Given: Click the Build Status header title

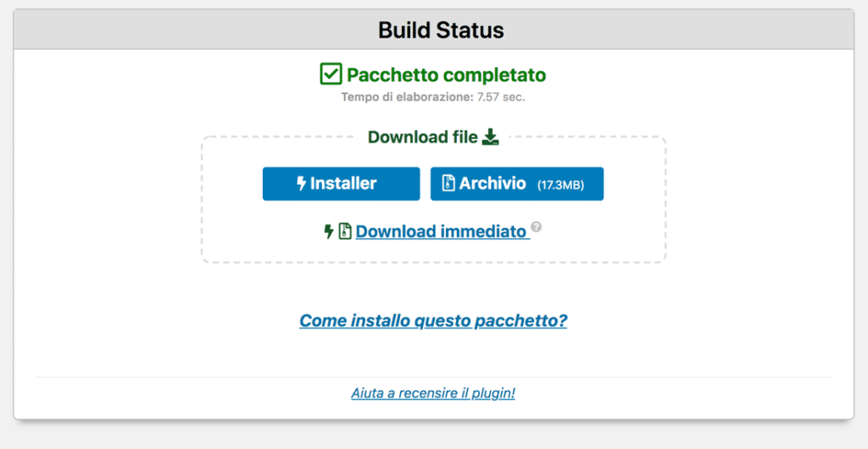Looking at the screenshot, I should [x=441, y=30].
